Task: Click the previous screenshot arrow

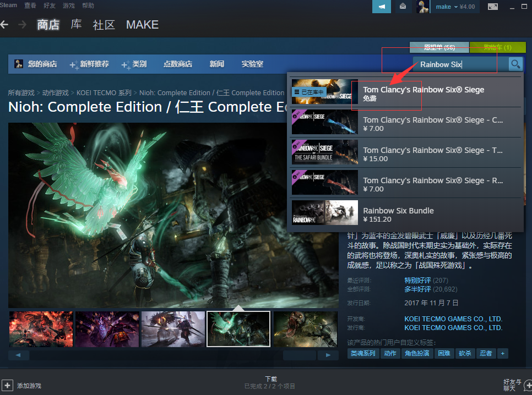Action: click(18, 354)
